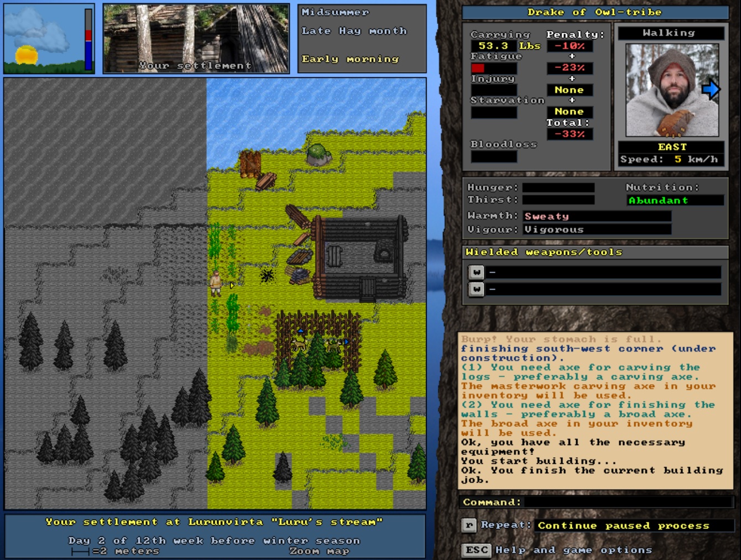
Task: Click the ESC key icon
Action: (477, 550)
